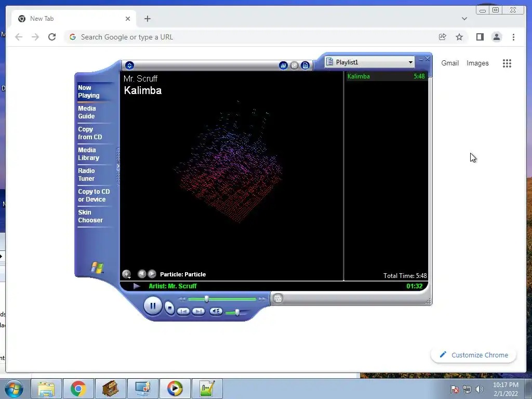Click the Total Time: 5:48 label

405,275
